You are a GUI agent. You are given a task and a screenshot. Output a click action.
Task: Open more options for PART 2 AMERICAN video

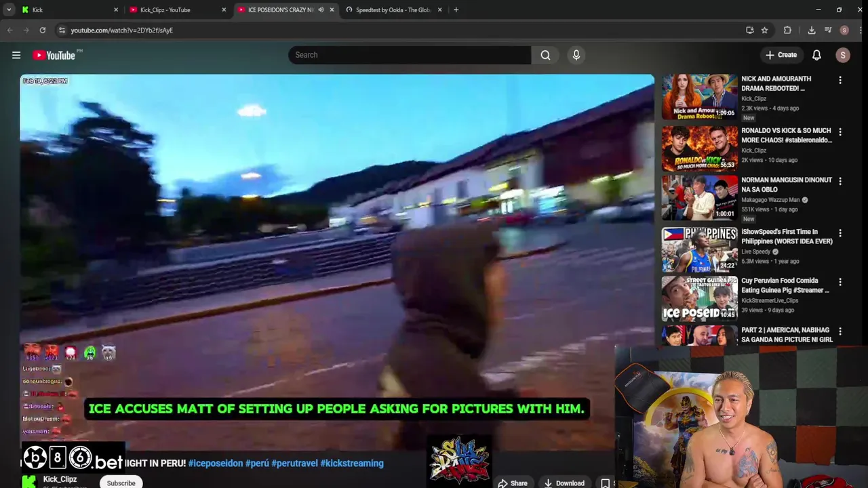[x=840, y=331]
